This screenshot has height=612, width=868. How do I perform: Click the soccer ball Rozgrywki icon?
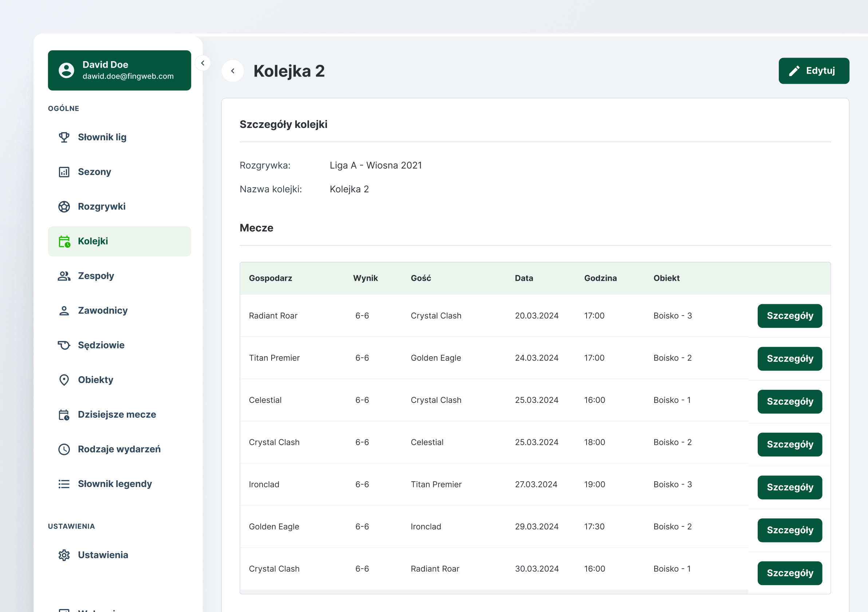click(64, 207)
